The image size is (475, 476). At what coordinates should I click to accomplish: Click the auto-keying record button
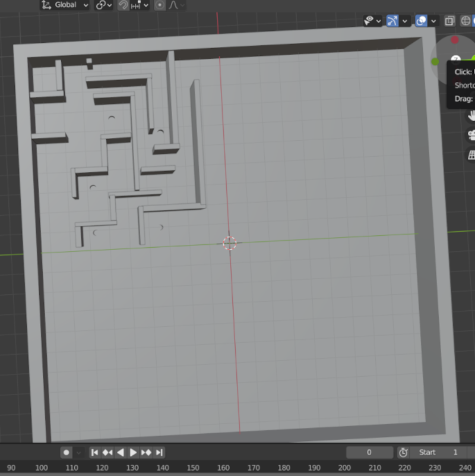point(66,452)
